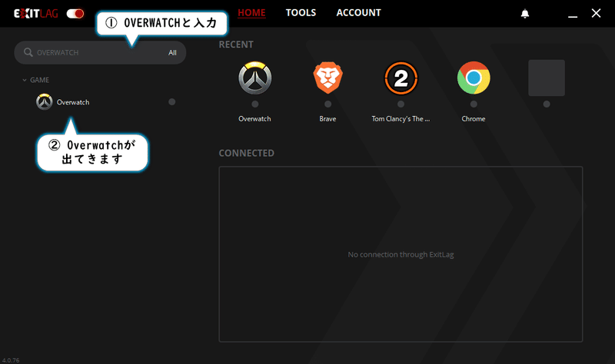
Task: Click the "Tom Clancy's The ..." label
Action: (x=401, y=119)
